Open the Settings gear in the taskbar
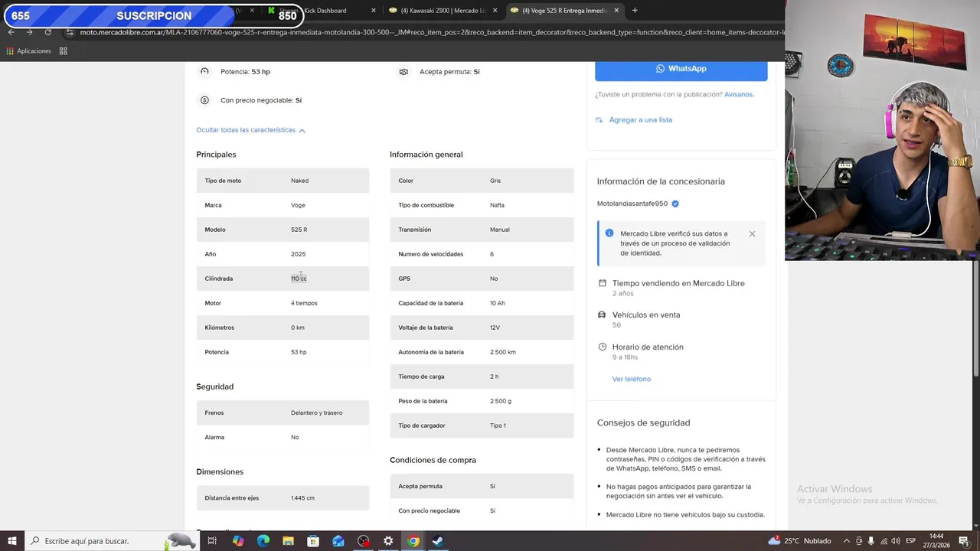The image size is (980, 551). (388, 541)
